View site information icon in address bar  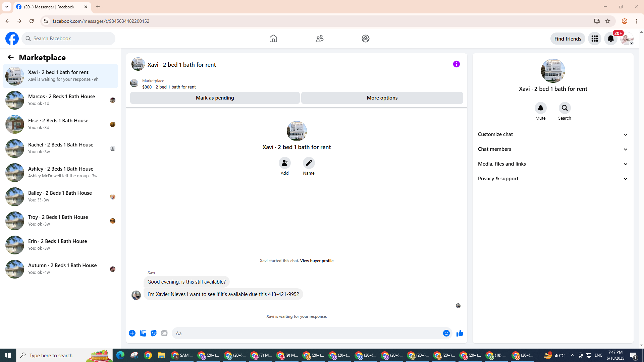click(46, 21)
